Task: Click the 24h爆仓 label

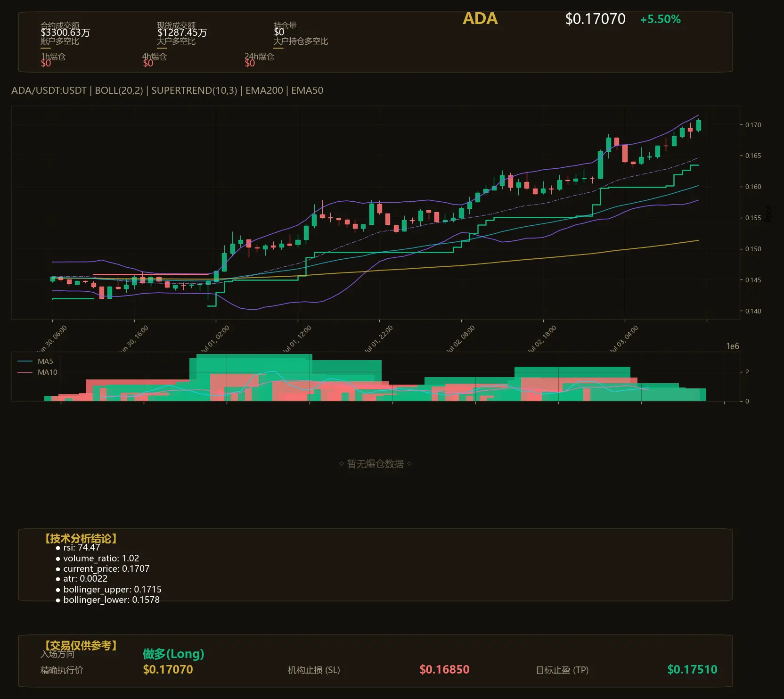Action: tap(259, 57)
